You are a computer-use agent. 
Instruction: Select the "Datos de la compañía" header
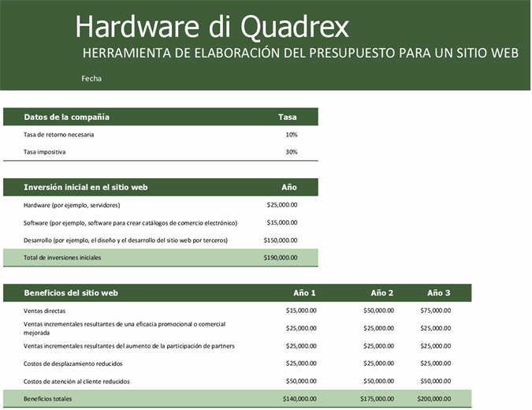67,117
